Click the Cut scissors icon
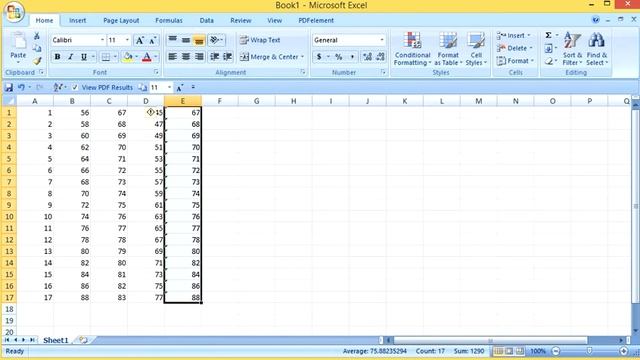Screen dimensions: 640x360 pyautogui.click(x=37, y=36)
